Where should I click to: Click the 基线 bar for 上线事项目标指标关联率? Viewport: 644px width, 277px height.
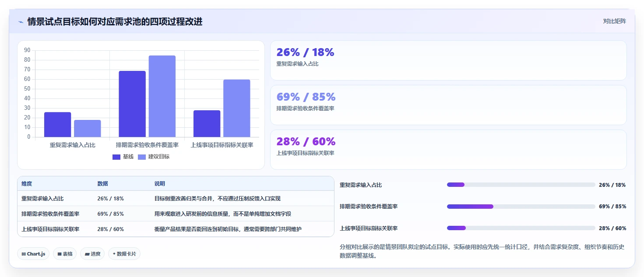(207, 124)
